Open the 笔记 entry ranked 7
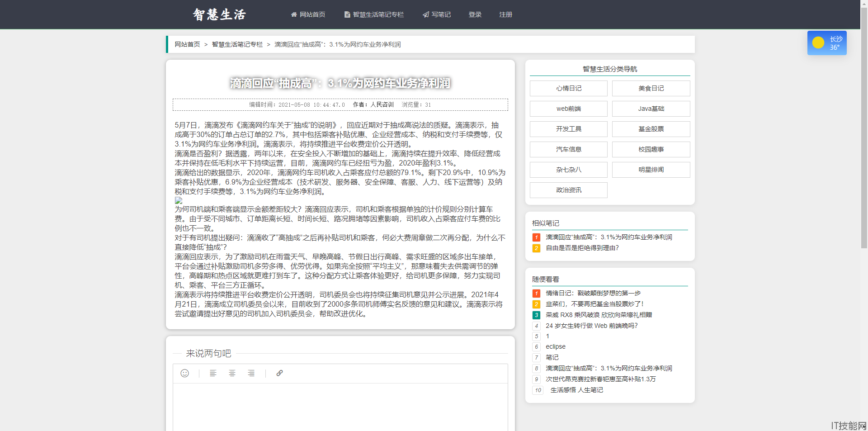This screenshot has width=868, height=431. [x=552, y=357]
